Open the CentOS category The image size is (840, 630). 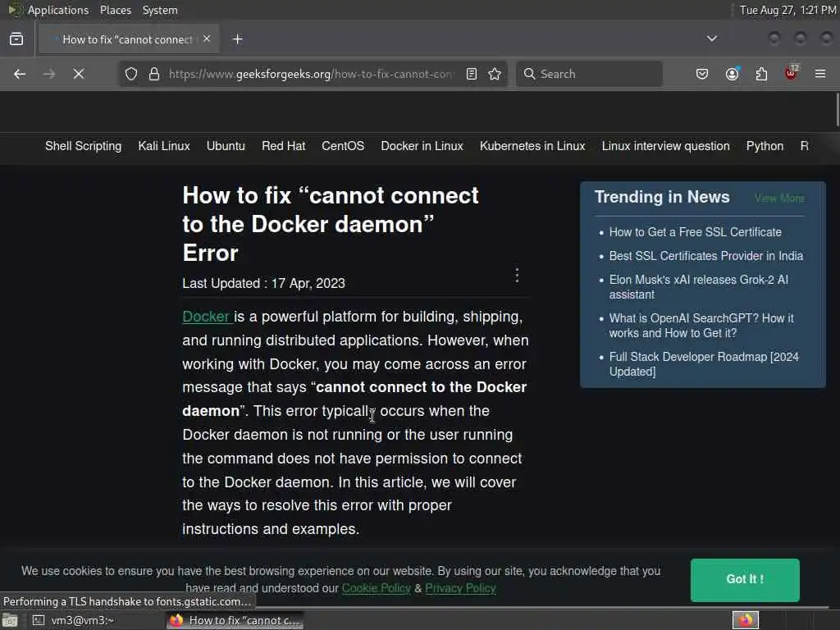[x=343, y=146]
